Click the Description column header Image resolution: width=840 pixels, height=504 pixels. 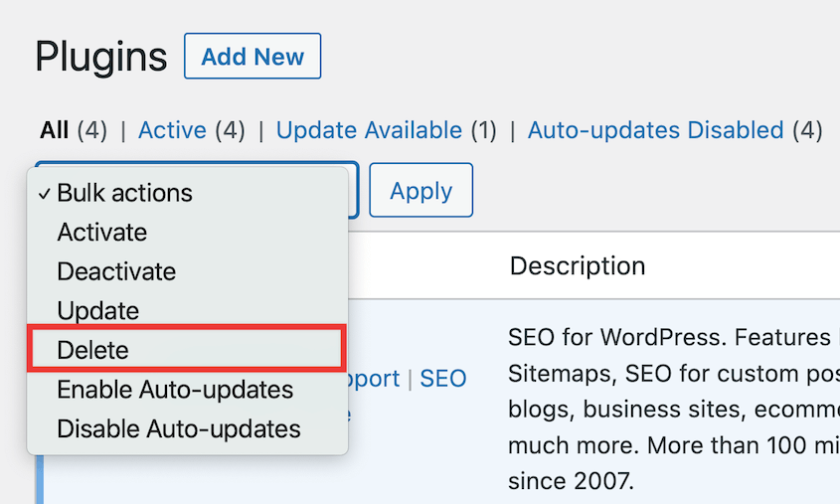pyautogui.click(x=578, y=265)
